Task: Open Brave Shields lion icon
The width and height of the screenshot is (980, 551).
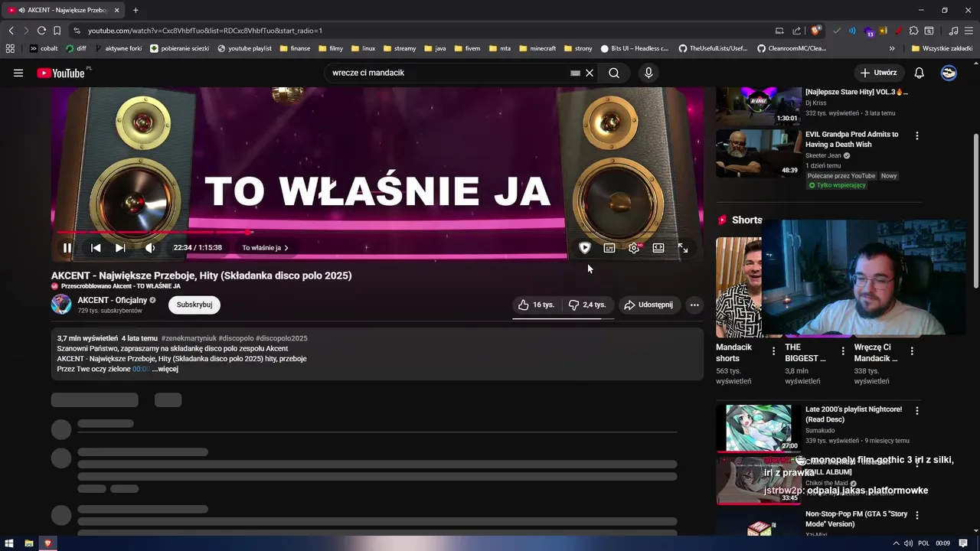Action: pos(815,31)
